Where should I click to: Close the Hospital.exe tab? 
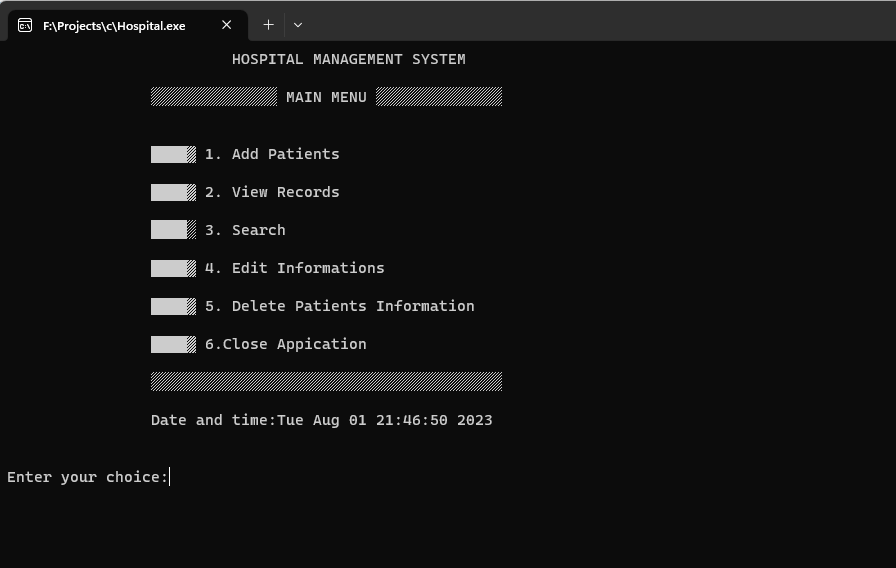click(227, 25)
